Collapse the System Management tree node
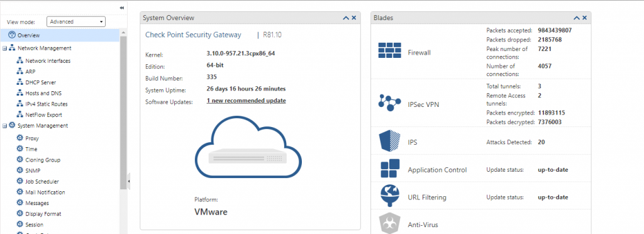This screenshot has width=644, height=234. point(4,126)
